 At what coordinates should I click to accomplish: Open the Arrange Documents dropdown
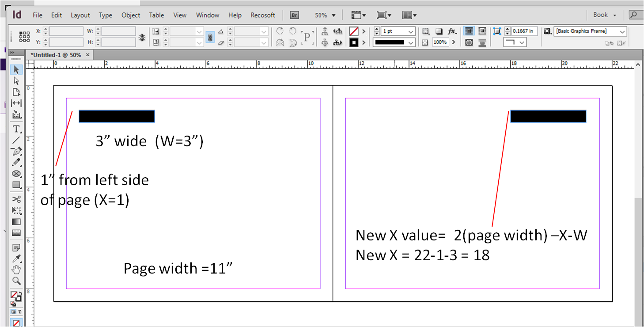click(x=409, y=15)
